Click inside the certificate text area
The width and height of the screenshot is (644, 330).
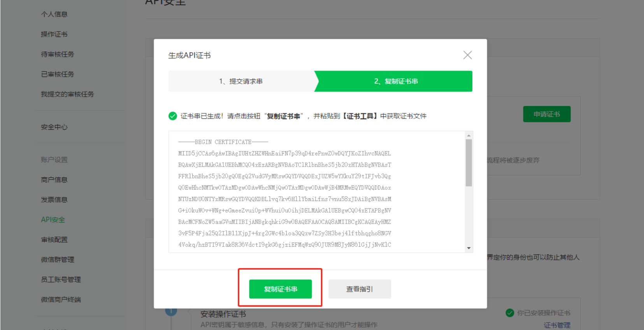click(x=317, y=192)
